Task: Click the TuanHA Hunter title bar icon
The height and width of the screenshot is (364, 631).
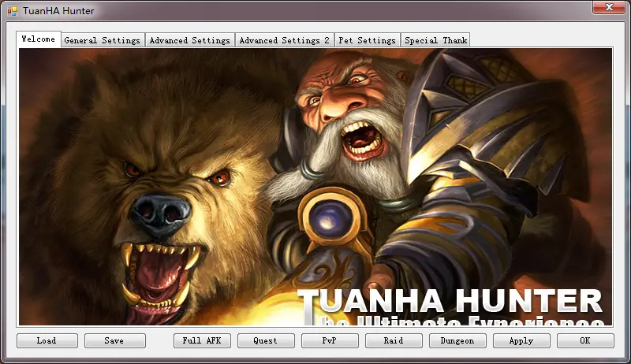Action: click(x=12, y=10)
